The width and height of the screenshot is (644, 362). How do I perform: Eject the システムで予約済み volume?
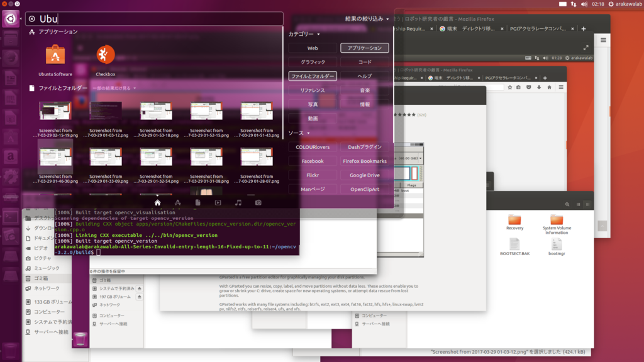[140, 288]
